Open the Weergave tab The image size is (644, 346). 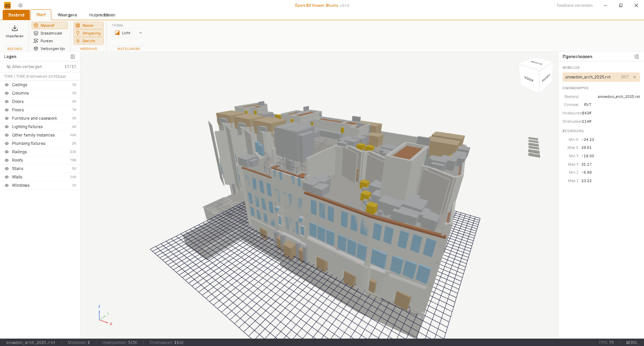[x=67, y=15]
